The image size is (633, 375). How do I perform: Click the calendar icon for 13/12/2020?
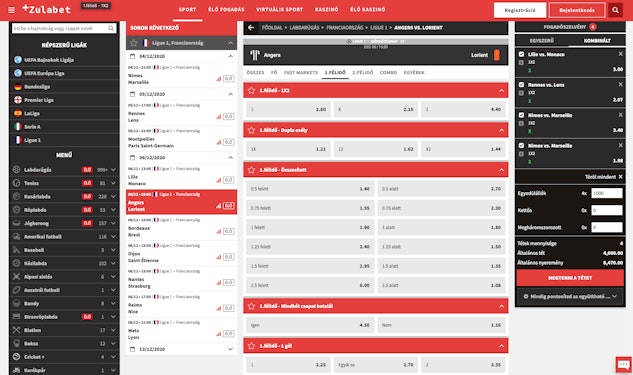(x=132, y=349)
